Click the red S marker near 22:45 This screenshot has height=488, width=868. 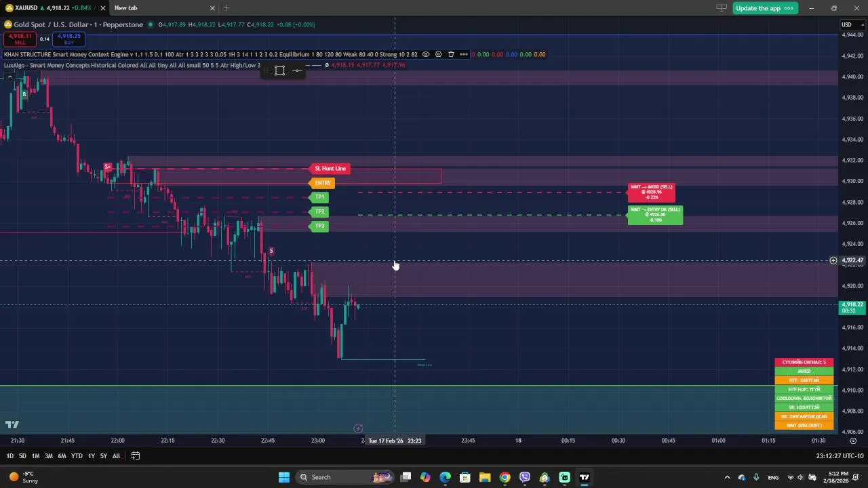click(x=271, y=251)
